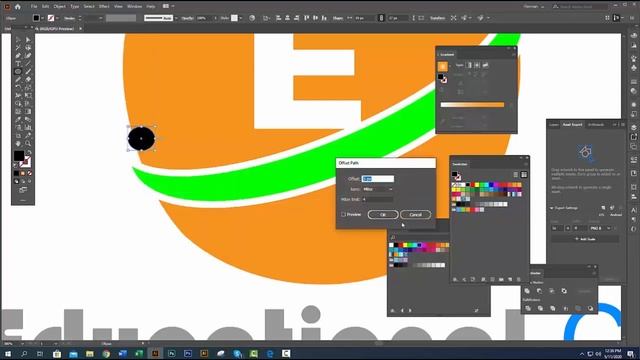This screenshot has height=360, width=640.
Task: Open the PNG 8 format dropdown
Action: (x=601, y=228)
